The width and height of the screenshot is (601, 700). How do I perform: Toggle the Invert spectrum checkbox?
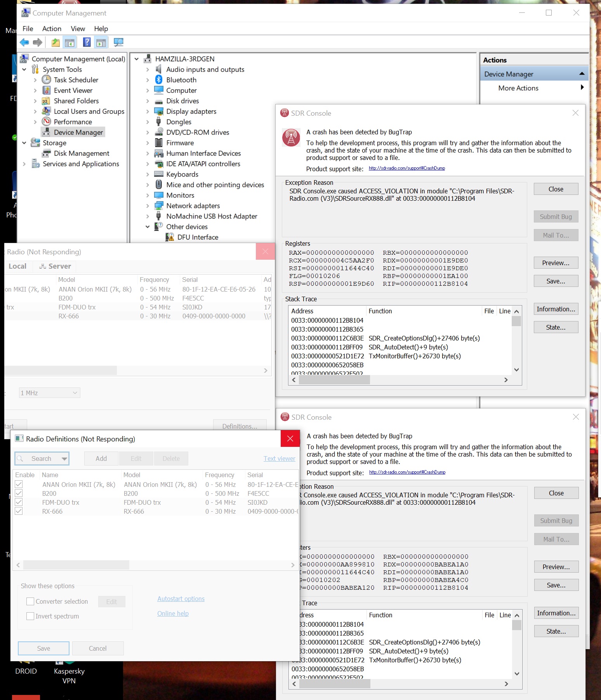click(30, 616)
